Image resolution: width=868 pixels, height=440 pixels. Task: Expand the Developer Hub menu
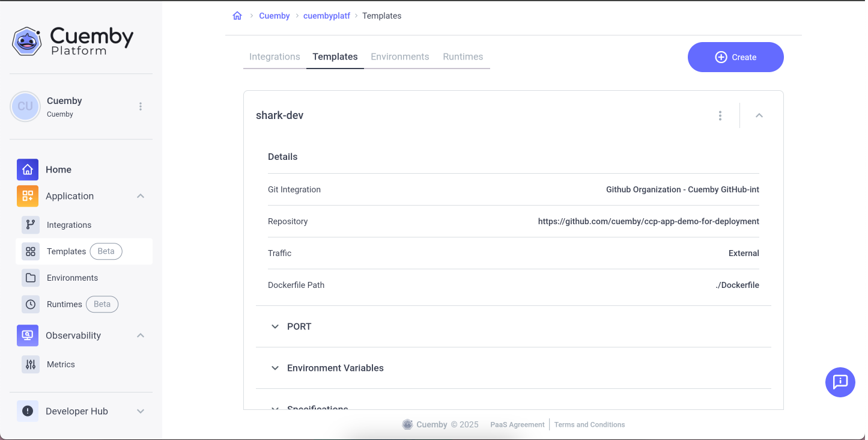[141, 411]
